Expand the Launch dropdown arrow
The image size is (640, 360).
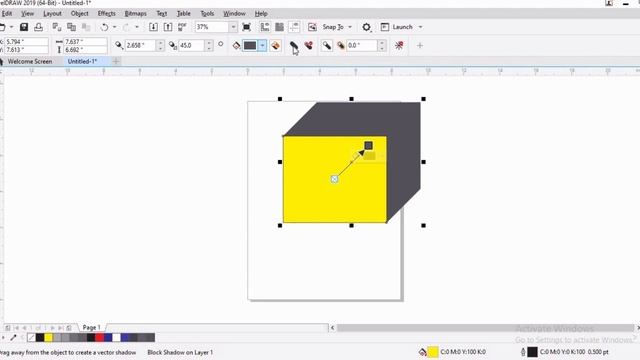(420, 27)
